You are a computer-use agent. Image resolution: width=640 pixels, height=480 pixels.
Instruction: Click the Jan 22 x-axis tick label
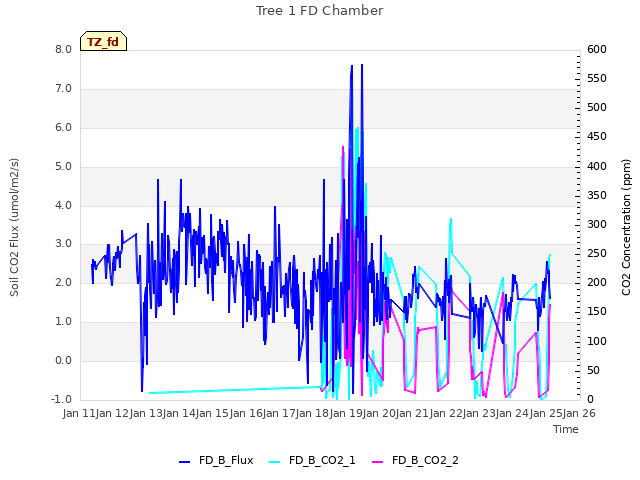(446, 413)
